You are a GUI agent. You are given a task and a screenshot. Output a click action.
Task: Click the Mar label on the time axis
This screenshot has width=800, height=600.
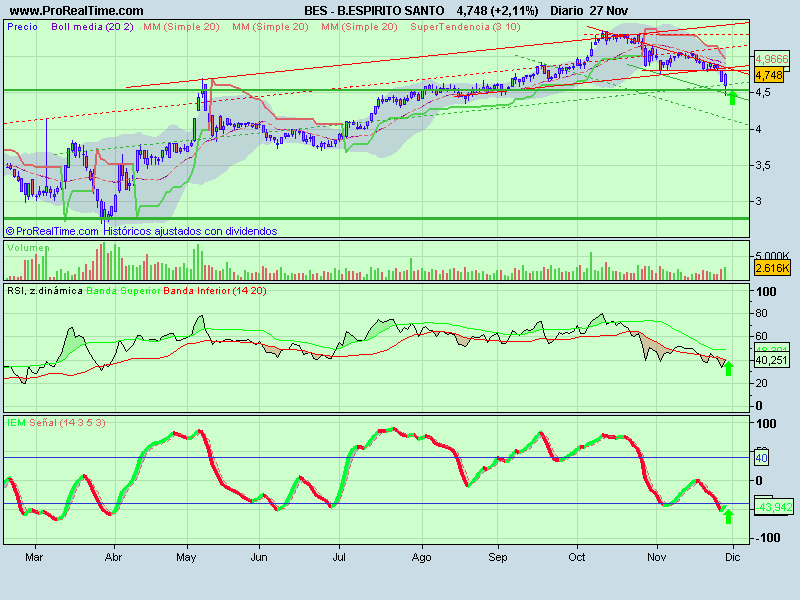tap(34, 557)
